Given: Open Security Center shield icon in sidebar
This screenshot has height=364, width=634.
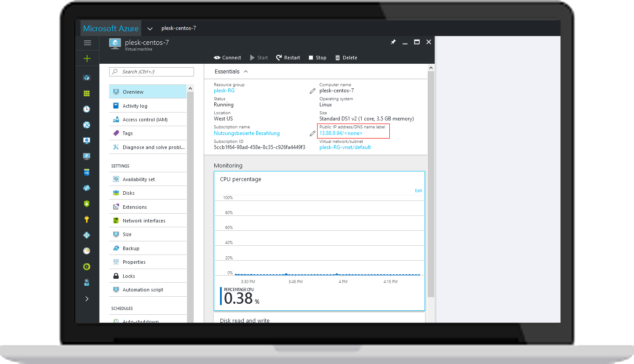Looking at the screenshot, I should pyautogui.click(x=87, y=204).
